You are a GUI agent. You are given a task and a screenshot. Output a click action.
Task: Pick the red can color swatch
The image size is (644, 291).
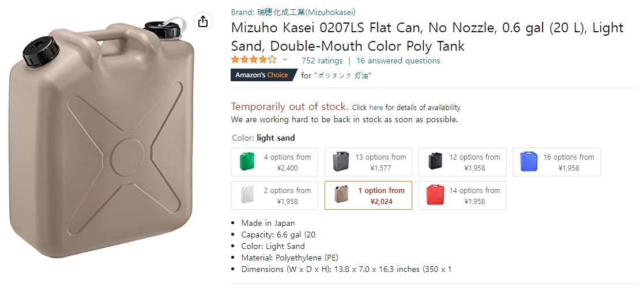point(462,195)
